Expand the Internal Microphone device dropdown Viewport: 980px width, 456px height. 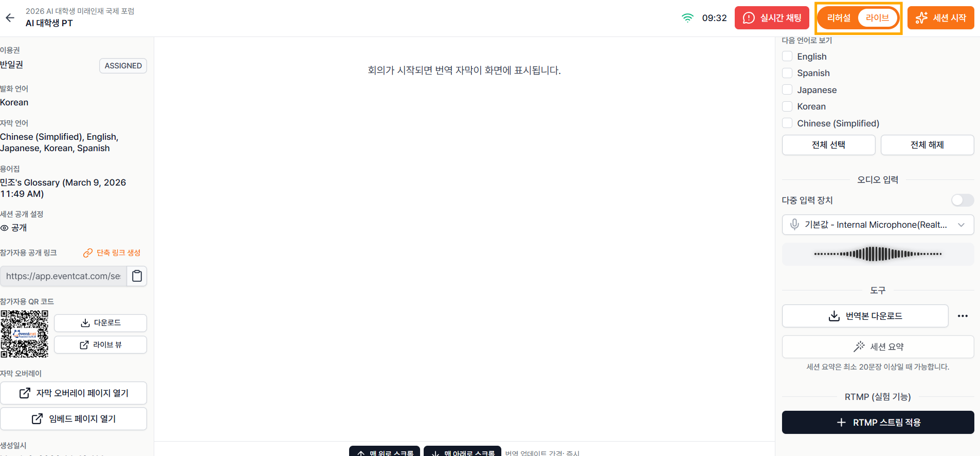(x=878, y=225)
